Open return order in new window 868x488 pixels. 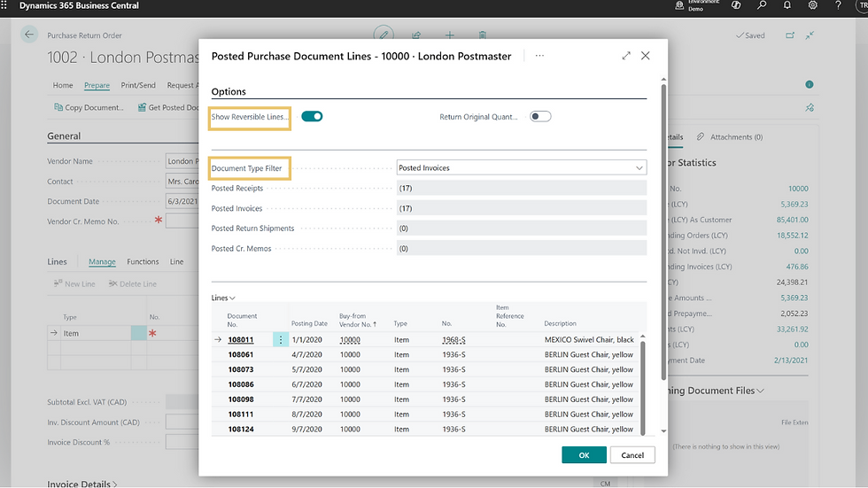point(790,35)
